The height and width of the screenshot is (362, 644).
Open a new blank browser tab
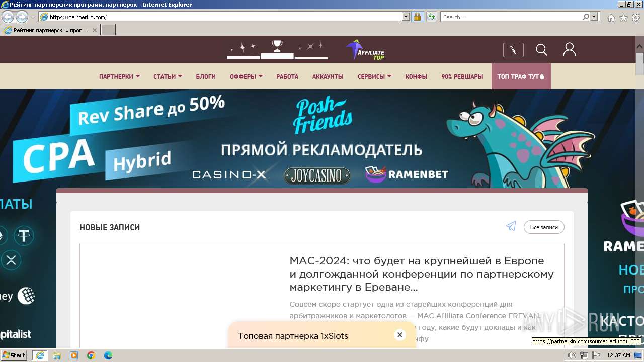(x=108, y=30)
